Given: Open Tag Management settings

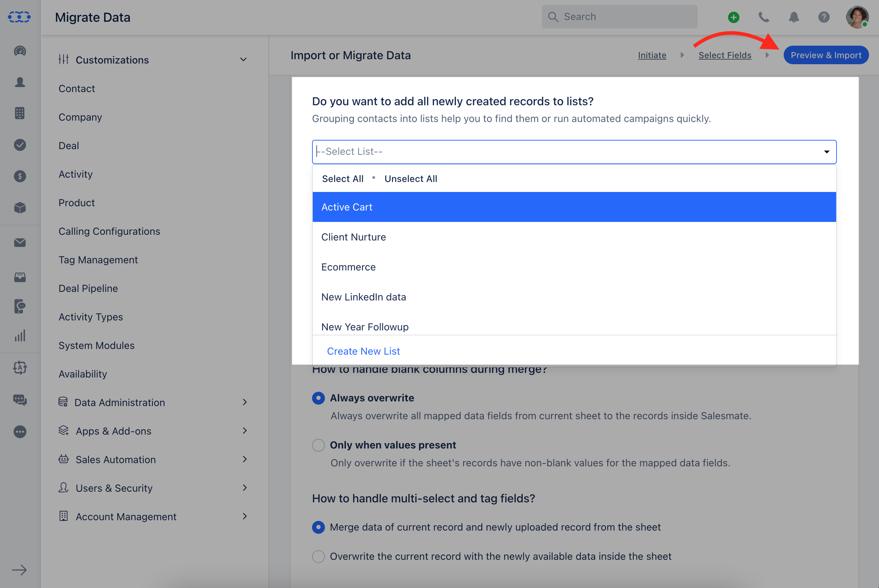Looking at the screenshot, I should point(98,259).
